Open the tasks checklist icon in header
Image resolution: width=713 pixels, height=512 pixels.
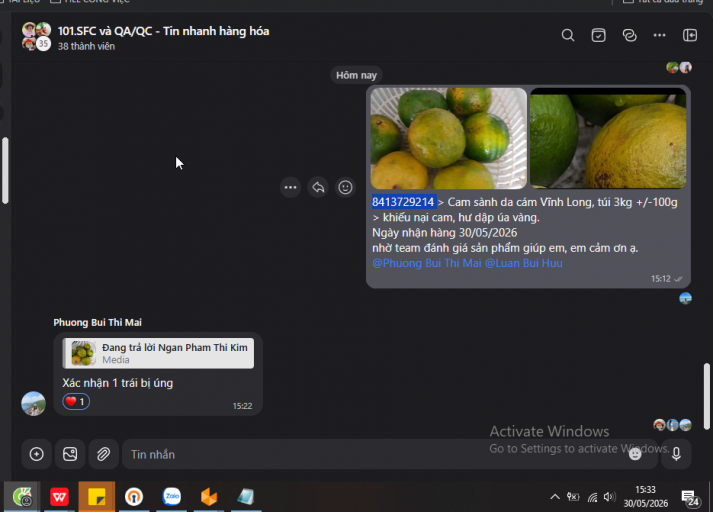[598, 35]
